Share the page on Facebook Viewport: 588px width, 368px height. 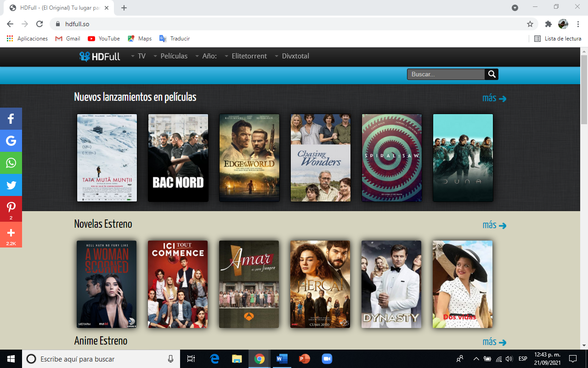[10, 118]
